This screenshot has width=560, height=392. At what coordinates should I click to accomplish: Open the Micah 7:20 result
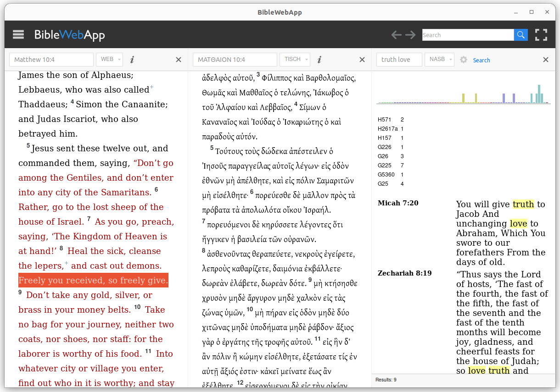[398, 203]
